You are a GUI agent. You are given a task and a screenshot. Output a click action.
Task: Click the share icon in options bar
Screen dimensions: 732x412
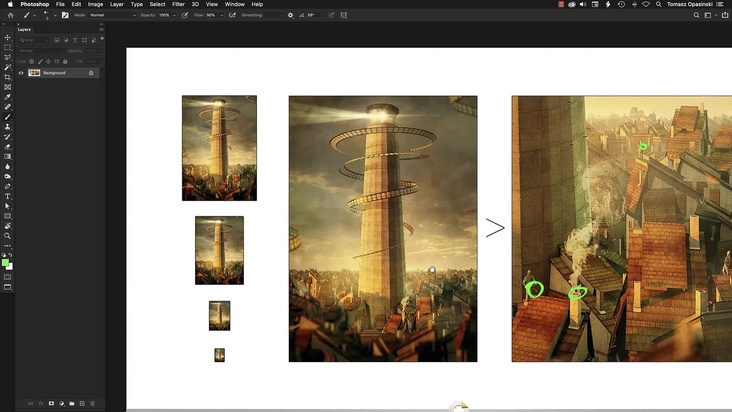click(x=725, y=15)
